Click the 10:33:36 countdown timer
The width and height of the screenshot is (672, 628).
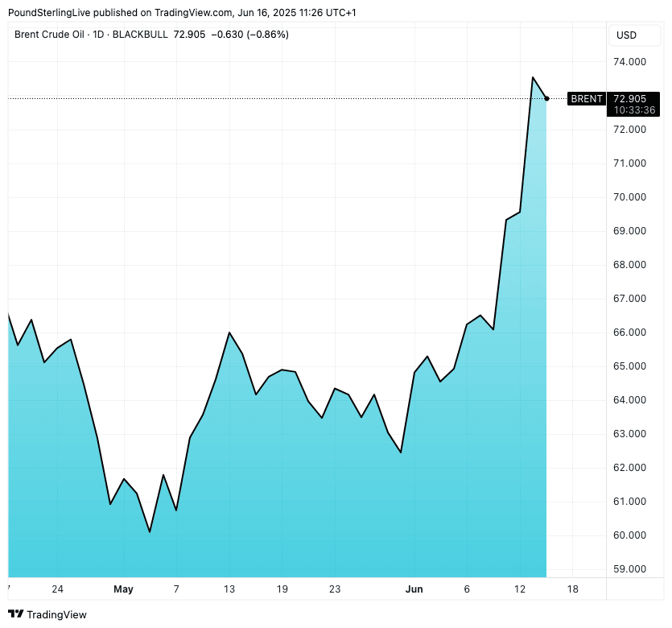[634, 109]
